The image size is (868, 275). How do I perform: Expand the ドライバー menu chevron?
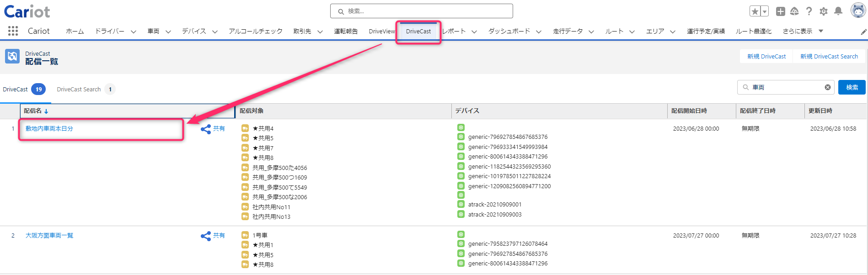click(x=134, y=32)
